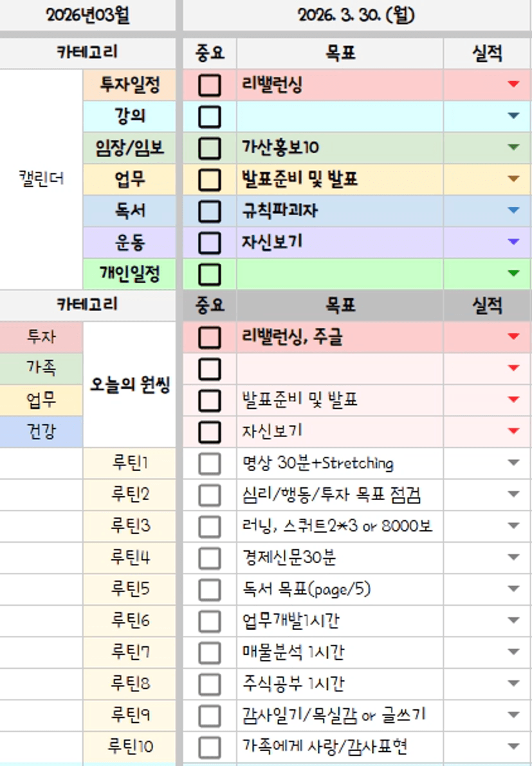Open the purple 실적 dropdown in 운동 row
The image size is (532, 766).
click(x=513, y=242)
